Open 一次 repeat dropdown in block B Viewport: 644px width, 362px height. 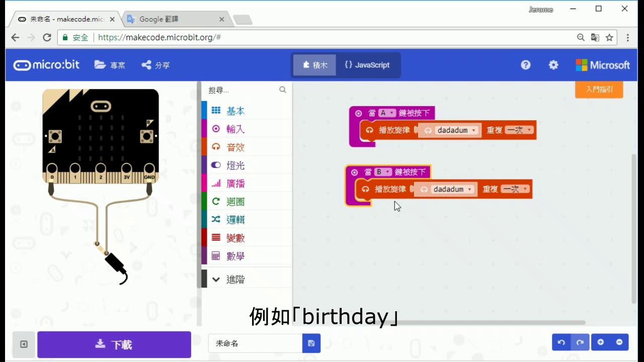[x=515, y=189]
